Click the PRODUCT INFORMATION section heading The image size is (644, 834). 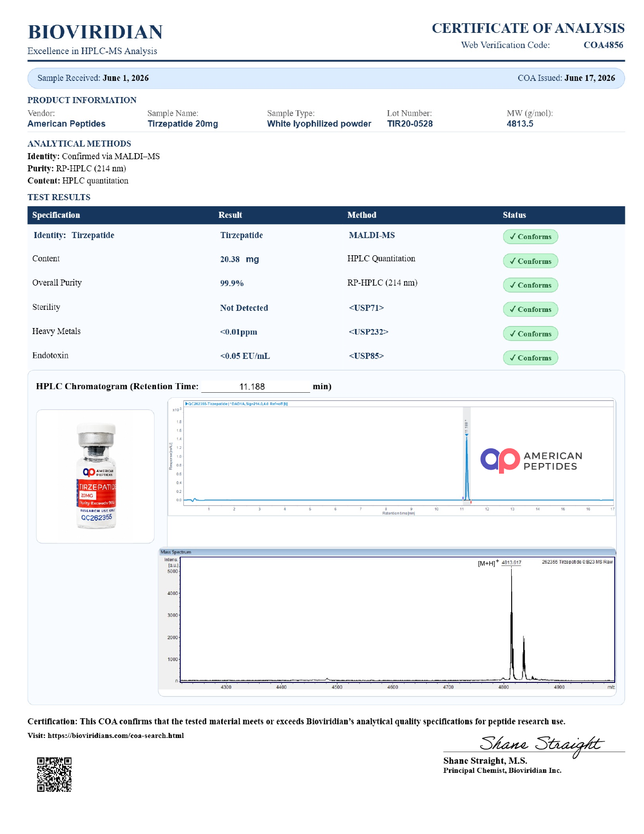point(82,100)
